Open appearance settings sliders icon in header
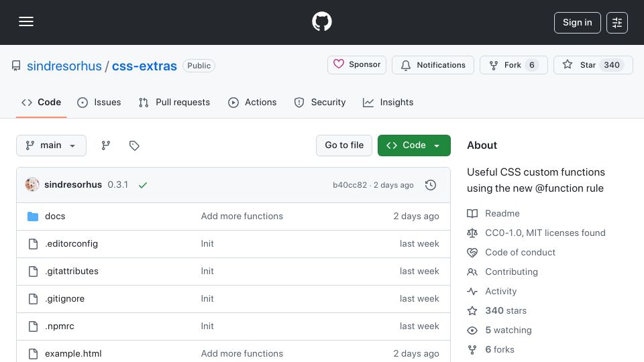Screen dimensions: 644x362 [617, 23]
